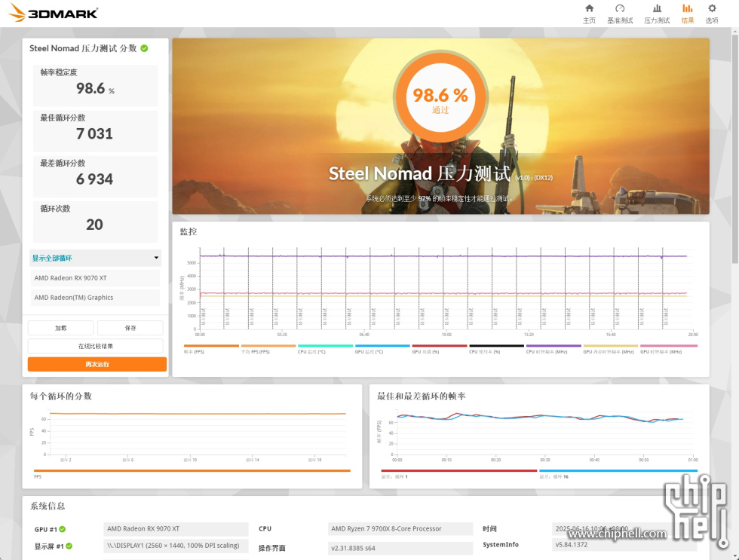Select the AMD Radeon RX 9070 XT row in the left panel
The image size is (739, 560).
tap(95, 278)
